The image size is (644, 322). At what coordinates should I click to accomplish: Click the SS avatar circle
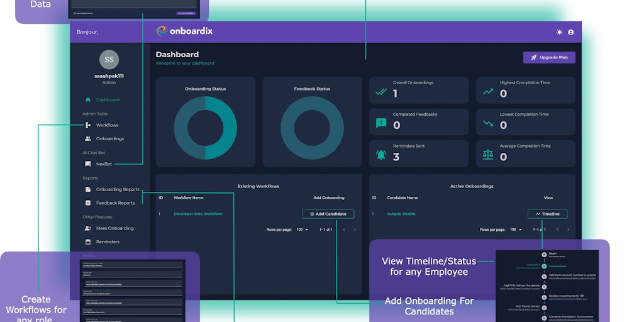pyautogui.click(x=109, y=60)
